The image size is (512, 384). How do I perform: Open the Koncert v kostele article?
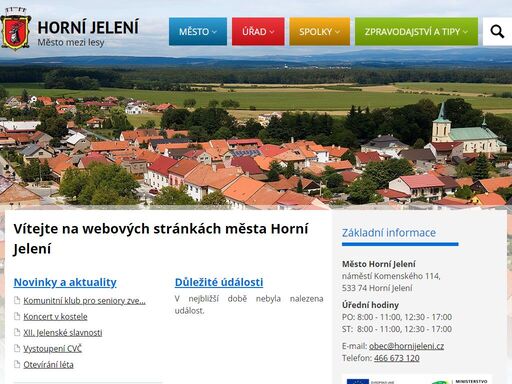[55, 316]
